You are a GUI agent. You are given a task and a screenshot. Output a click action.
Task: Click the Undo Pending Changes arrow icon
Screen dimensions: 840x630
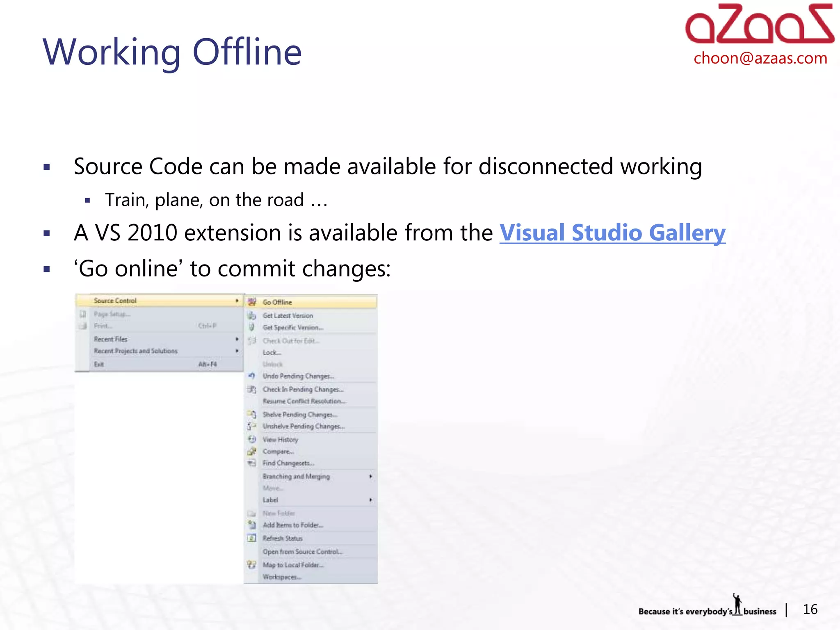click(x=252, y=376)
